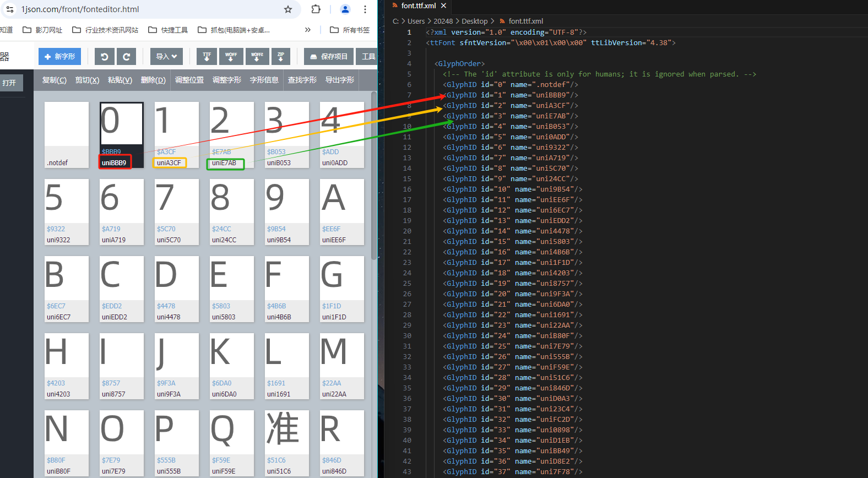Viewport: 868px width, 478px height.
Task: Choose 复制(C) copy command
Action: pyautogui.click(x=55, y=80)
